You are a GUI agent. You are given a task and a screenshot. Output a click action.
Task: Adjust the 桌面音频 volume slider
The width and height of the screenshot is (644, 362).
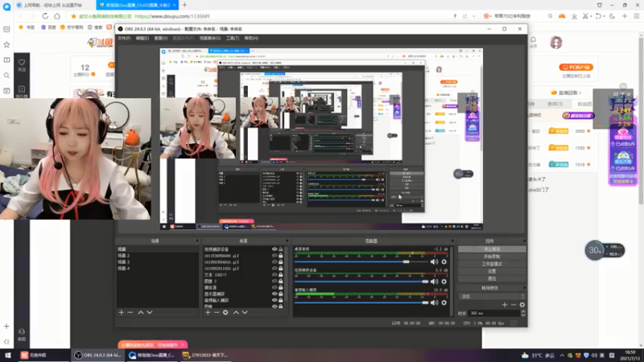click(361, 261)
